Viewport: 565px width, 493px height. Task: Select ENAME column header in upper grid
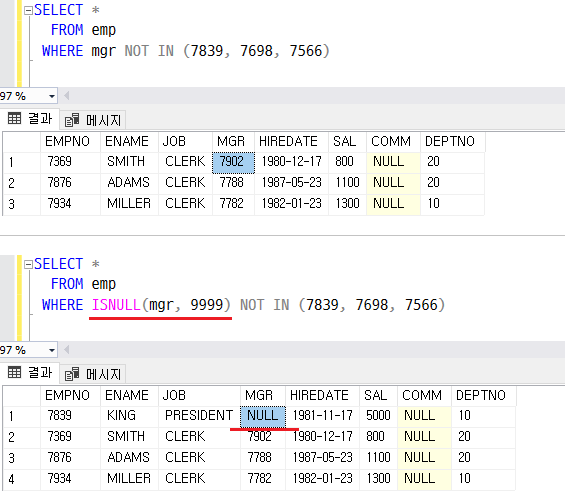coord(129,142)
